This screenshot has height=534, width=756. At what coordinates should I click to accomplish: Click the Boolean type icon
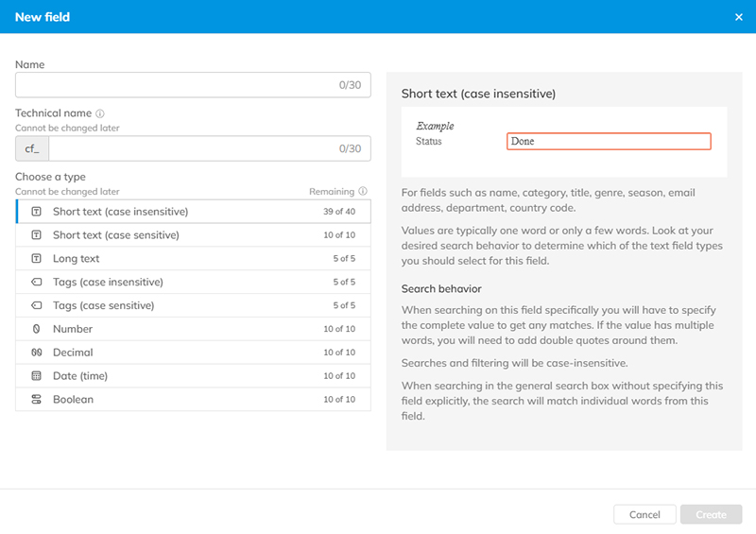pos(36,400)
